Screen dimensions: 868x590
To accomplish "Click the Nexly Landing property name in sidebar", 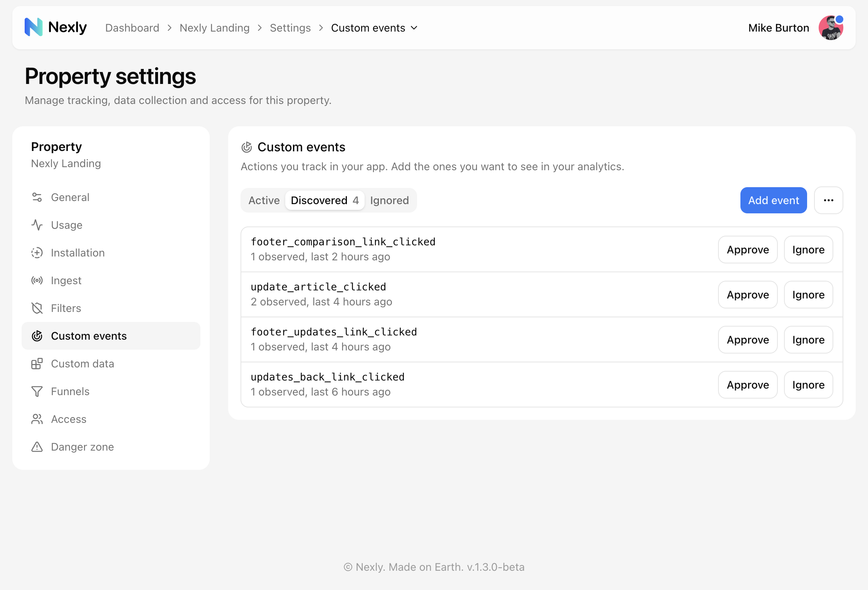I will pos(66,163).
